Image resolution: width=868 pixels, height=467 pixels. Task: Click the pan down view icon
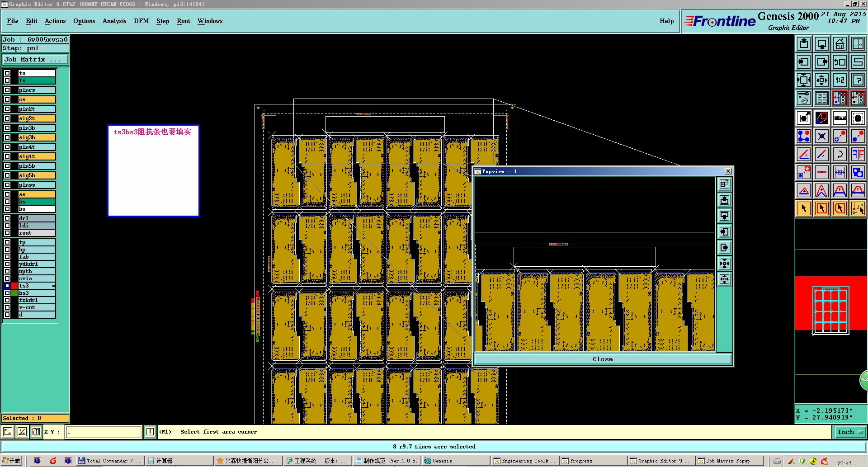[x=822, y=44]
